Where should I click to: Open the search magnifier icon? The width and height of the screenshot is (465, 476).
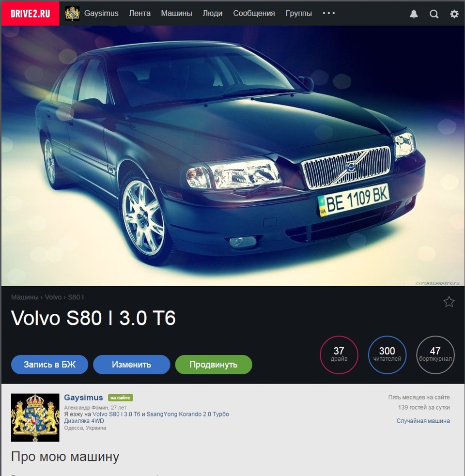pos(434,14)
